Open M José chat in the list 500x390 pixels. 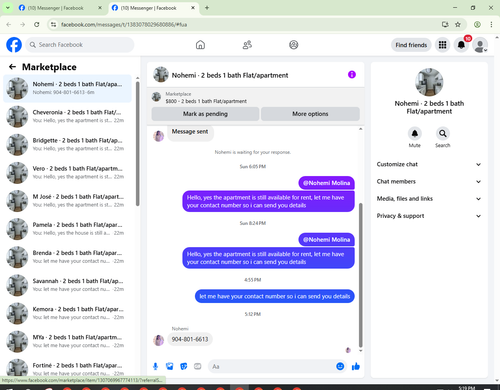pos(67,201)
